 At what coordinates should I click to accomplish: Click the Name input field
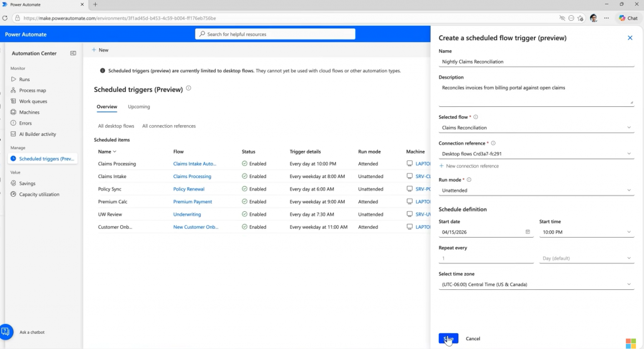coord(536,62)
